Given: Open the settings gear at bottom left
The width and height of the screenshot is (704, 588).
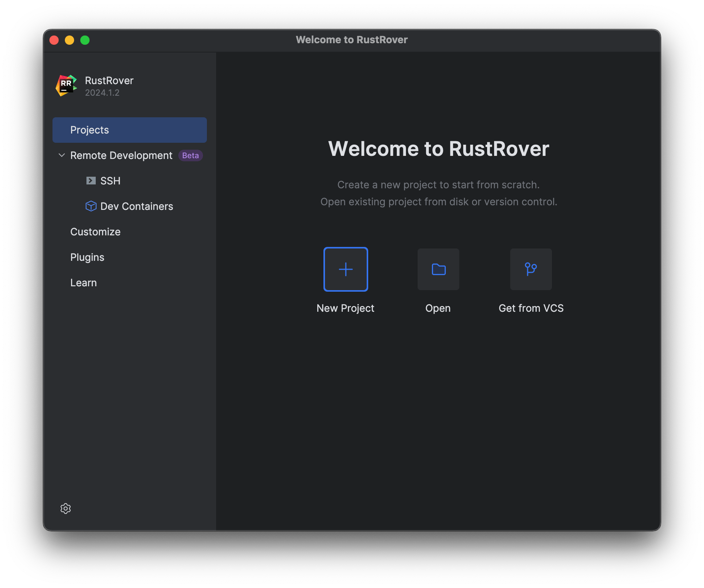Looking at the screenshot, I should click(x=65, y=509).
